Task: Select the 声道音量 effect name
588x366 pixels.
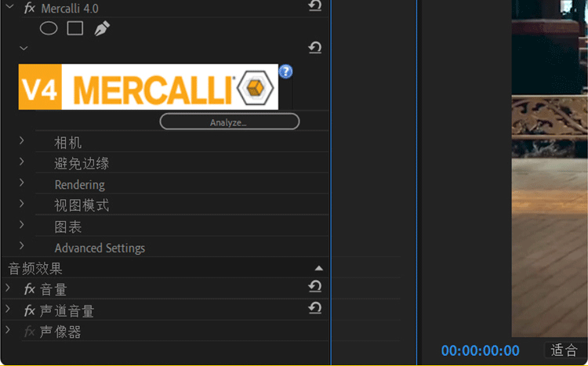Action: click(x=67, y=311)
